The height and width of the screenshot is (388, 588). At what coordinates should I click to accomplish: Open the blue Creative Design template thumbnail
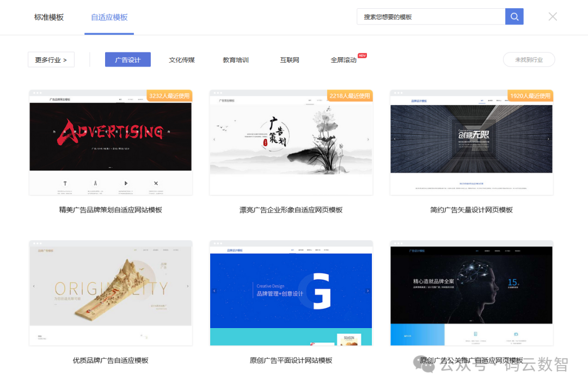[291, 293]
